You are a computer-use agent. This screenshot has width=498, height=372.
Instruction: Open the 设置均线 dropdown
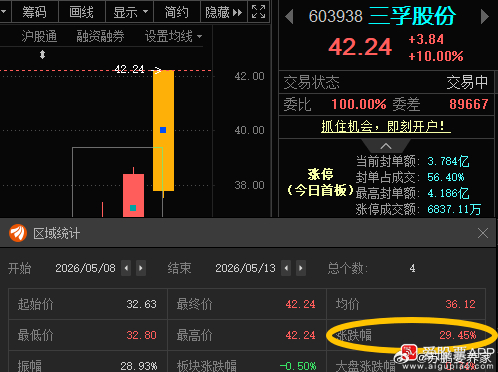coord(173,36)
